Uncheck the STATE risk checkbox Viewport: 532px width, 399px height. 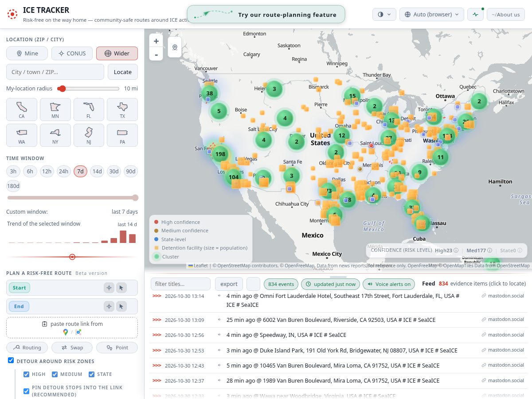[92, 374]
